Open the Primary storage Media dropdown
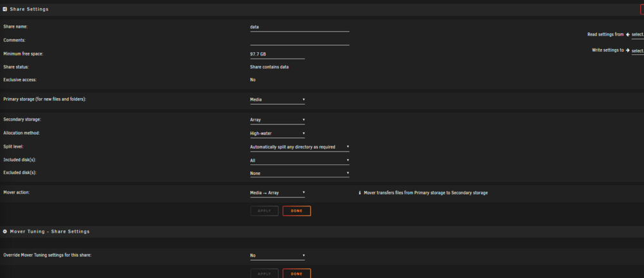This screenshot has width=644, height=278. 277,99
